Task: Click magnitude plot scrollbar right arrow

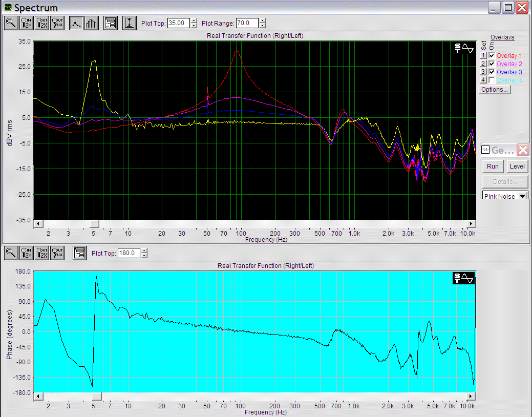Action: (x=471, y=223)
